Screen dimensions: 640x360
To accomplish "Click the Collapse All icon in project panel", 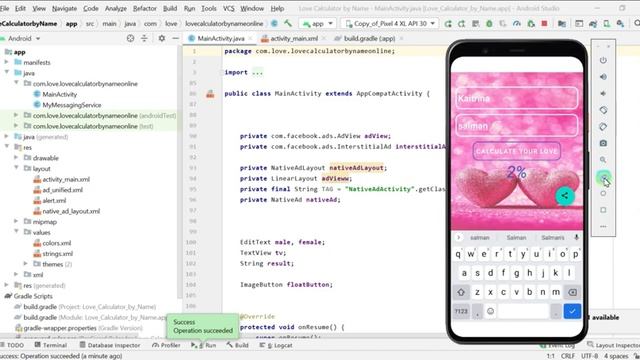I will (144, 38).
